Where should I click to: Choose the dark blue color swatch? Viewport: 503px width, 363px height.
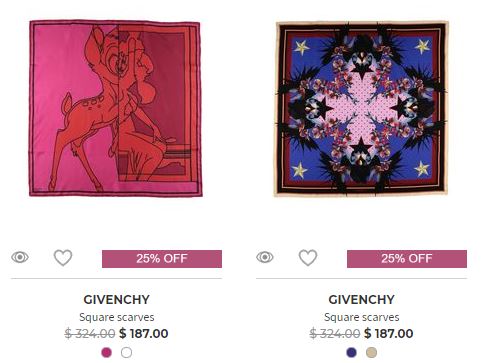tap(352, 352)
